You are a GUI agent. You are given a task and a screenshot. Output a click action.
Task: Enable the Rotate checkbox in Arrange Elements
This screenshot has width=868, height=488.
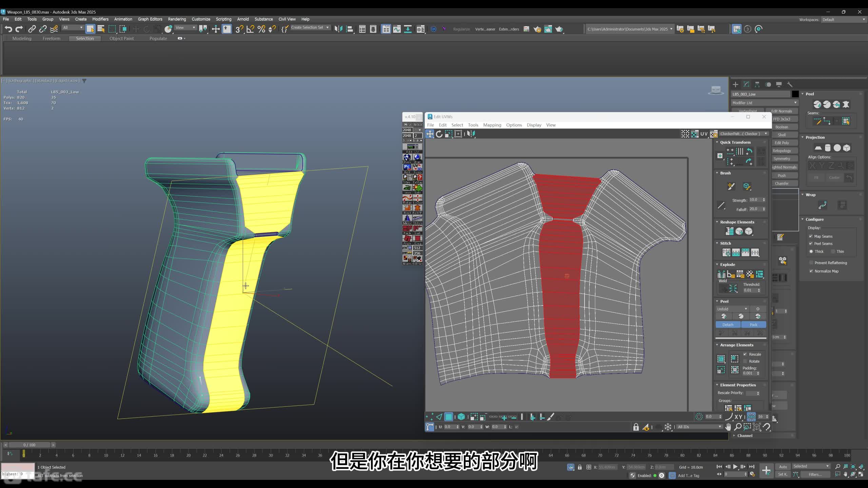coord(745,361)
